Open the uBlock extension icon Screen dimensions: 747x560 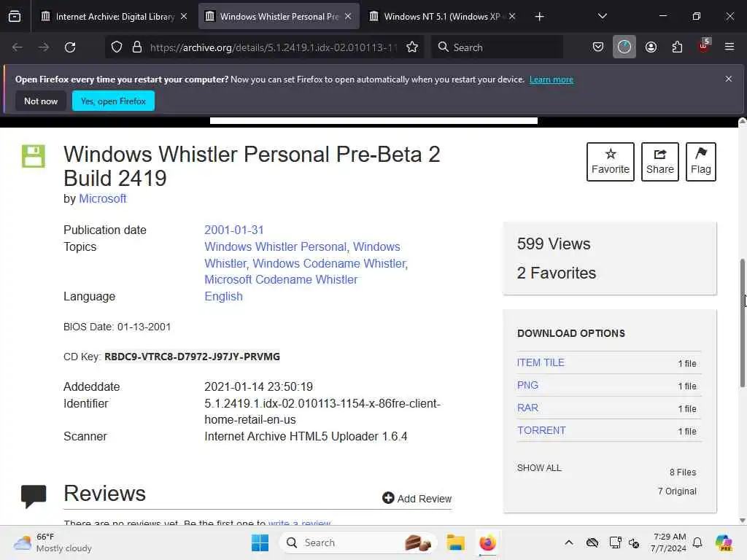point(704,46)
